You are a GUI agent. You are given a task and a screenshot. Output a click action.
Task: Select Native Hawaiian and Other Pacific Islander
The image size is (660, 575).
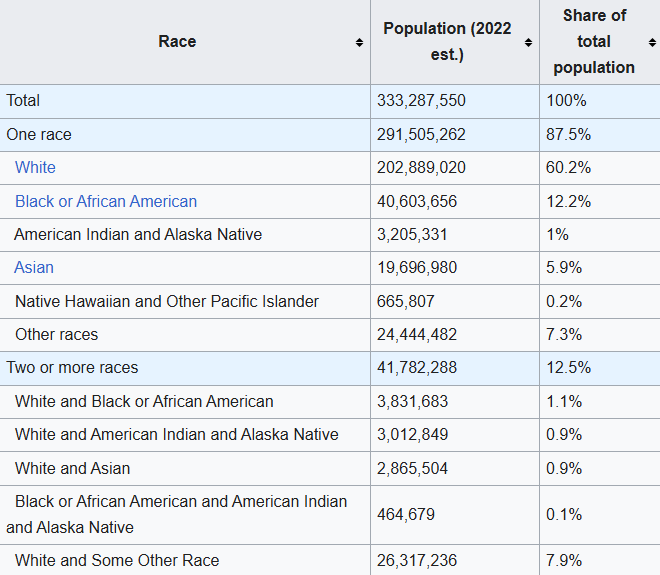point(167,301)
